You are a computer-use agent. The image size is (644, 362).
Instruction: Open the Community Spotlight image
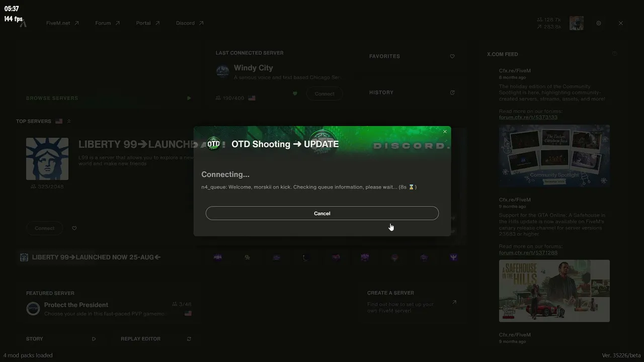click(x=554, y=156)
